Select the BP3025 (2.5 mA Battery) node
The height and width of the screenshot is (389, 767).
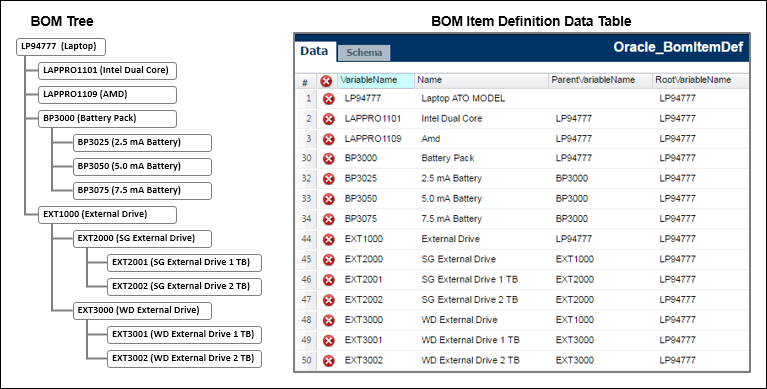click(x=142, y=143)
